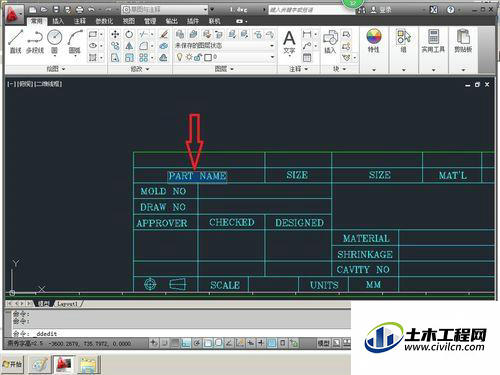Toggle grid display in status bar
The image size is (500, 375).
[175, 343]
